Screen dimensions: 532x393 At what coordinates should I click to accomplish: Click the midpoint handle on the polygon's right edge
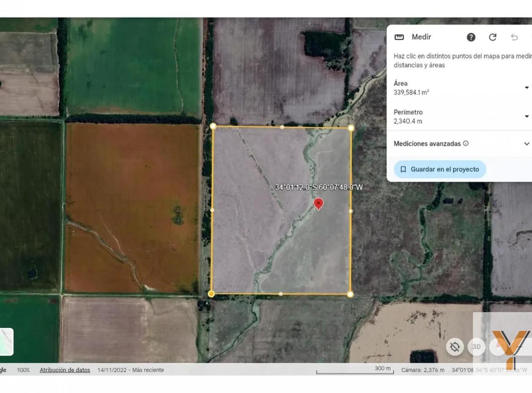(x=351, y=211)
